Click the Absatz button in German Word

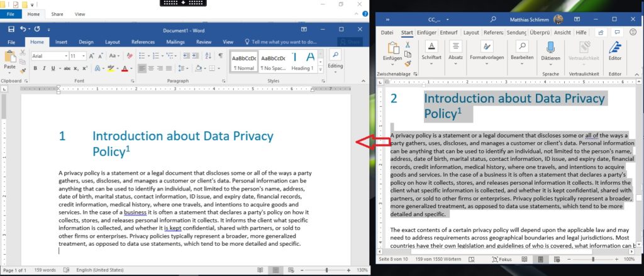tap(455, 52)
